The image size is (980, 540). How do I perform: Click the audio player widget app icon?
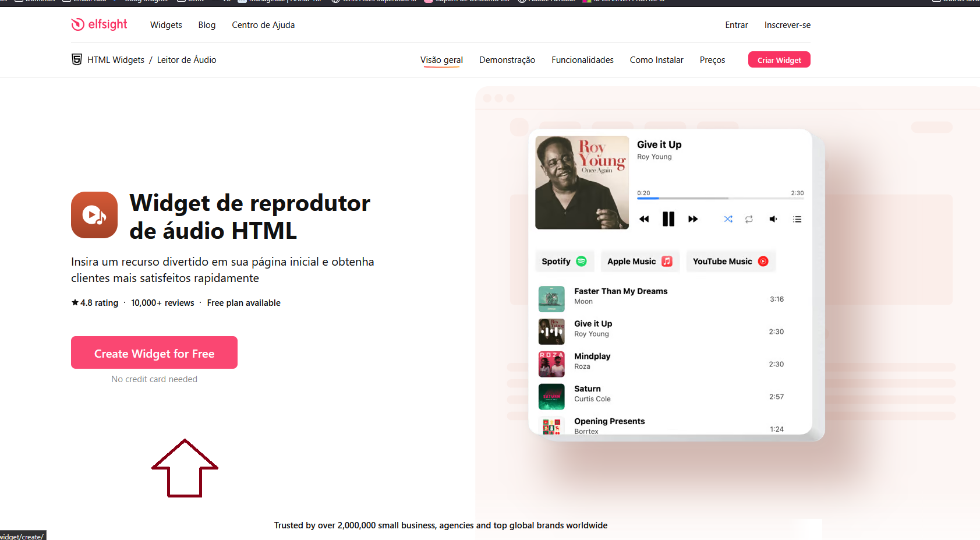94,215
